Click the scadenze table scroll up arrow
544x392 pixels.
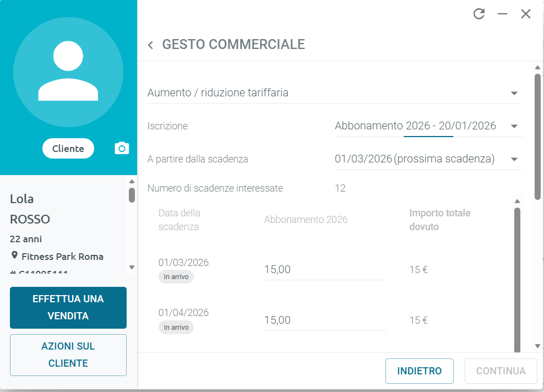point(517,201)
